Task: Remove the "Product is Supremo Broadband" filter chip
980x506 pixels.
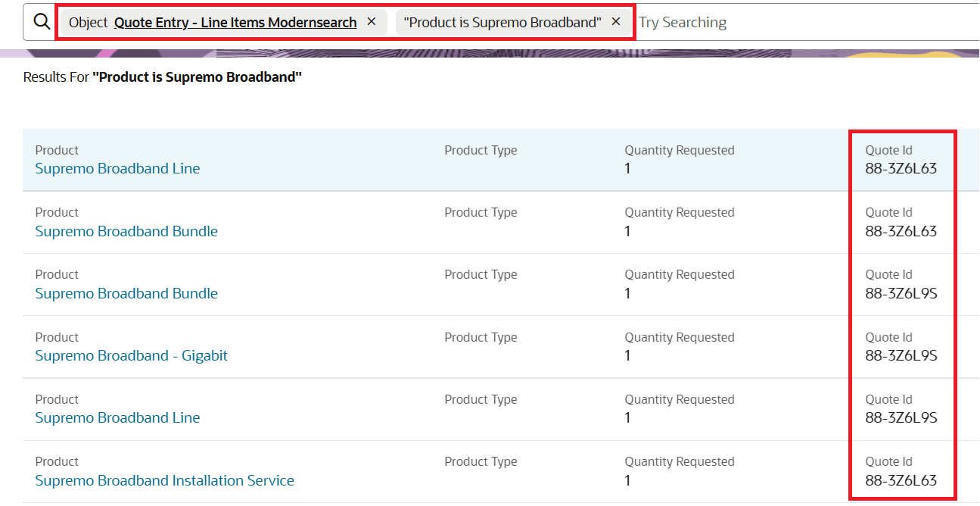Action: [616, 22]
